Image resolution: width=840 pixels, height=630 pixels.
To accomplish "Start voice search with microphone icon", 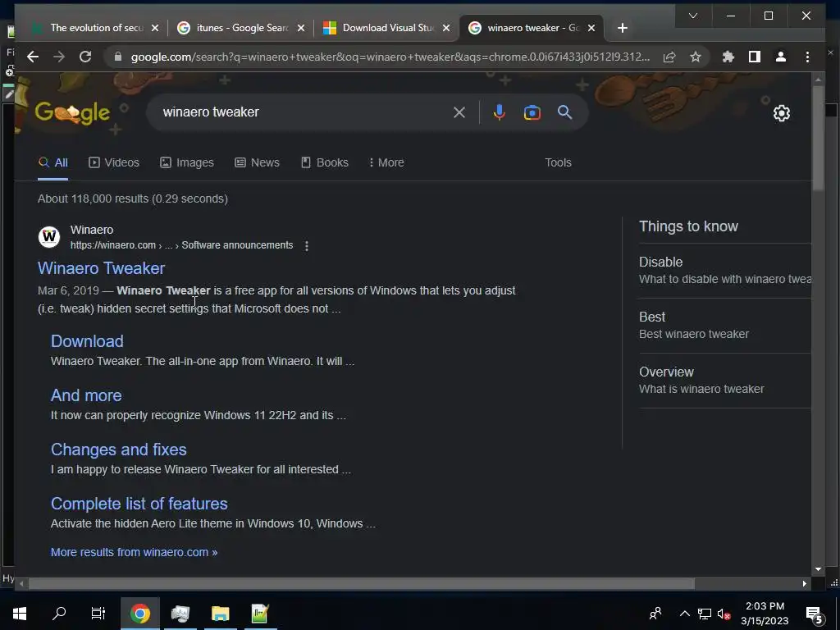I will pos(500,112).
